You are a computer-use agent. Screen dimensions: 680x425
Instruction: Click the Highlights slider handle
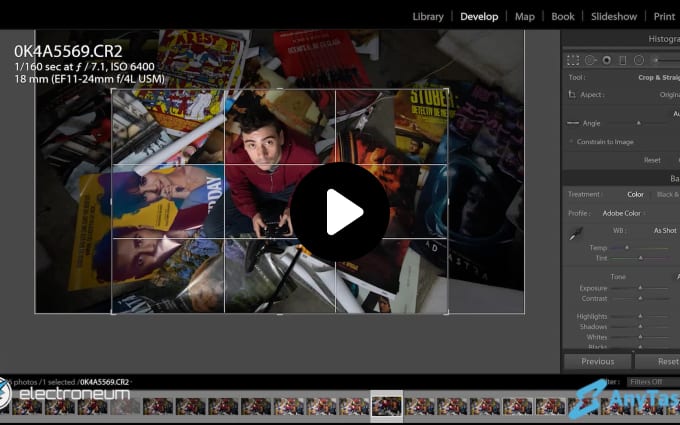coord(640,316)
